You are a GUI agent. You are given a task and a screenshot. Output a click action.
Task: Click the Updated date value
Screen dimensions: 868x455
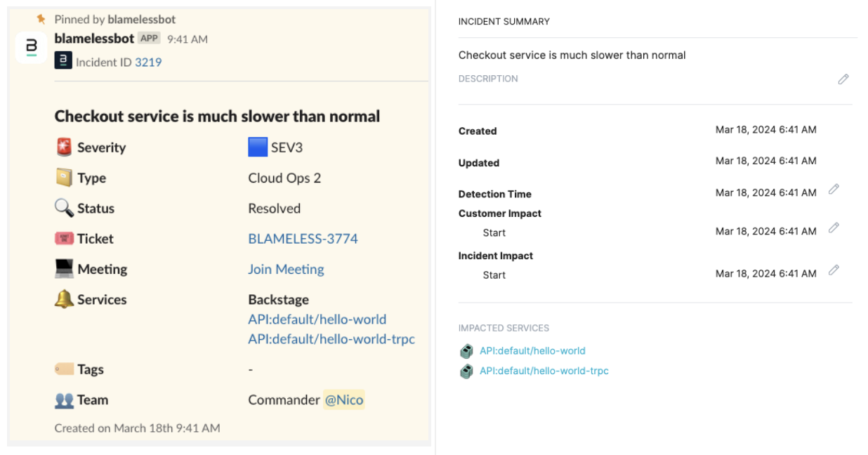point(766,161)
